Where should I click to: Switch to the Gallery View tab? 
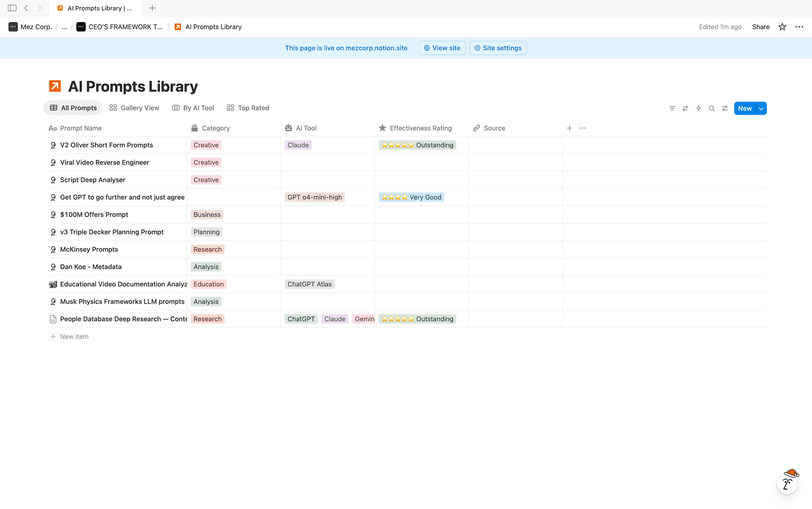point(134,108)
